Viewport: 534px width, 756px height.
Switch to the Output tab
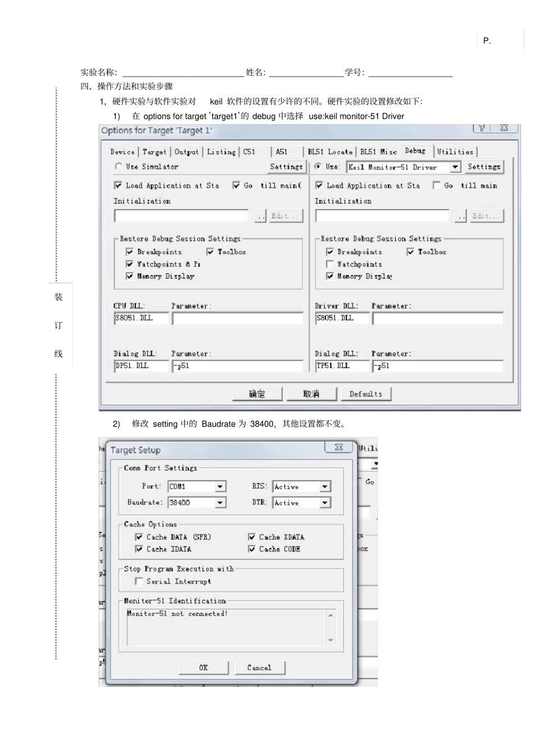(187, 152)
